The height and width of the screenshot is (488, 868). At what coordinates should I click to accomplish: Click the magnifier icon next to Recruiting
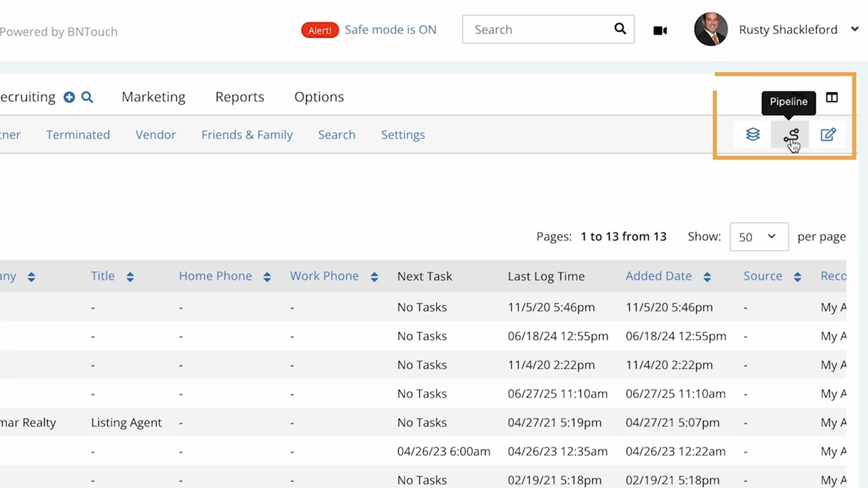pos(87,97)
